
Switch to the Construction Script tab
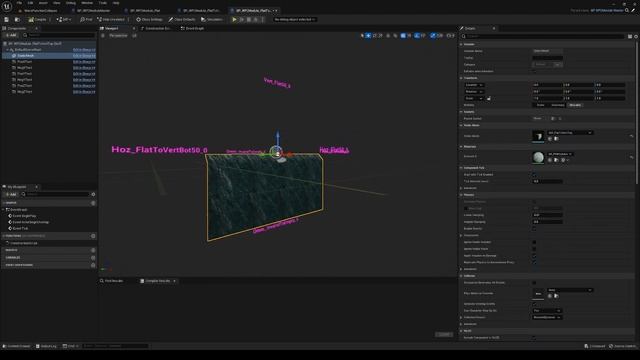156,28
